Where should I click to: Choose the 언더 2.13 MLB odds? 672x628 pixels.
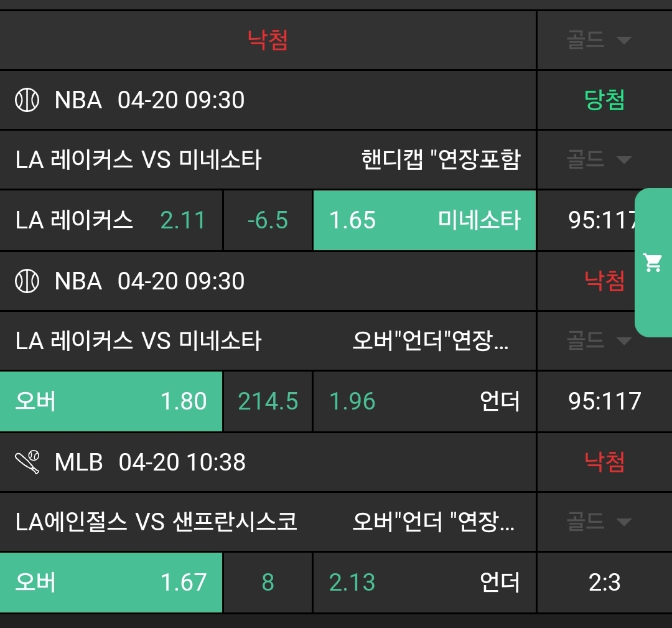tap(424, 583)
